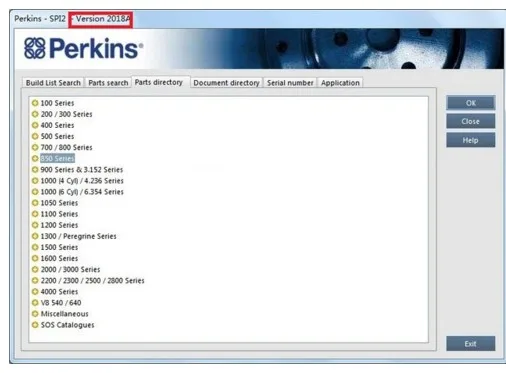Select 700 / 800 Series in the list
Viewport: 506px width, 373px height.
[x=66, y=147]
